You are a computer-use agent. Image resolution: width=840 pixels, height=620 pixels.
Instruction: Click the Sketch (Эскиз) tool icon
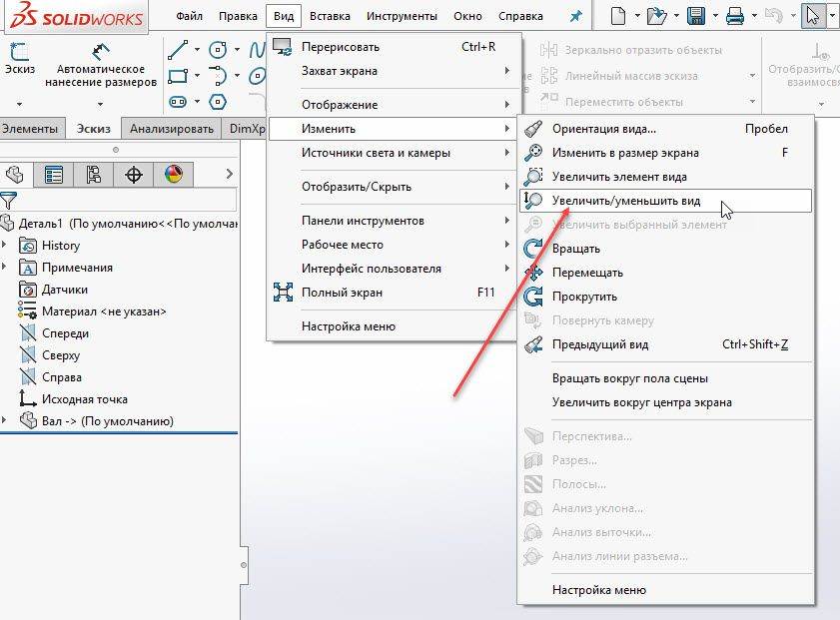coord(19,52)
